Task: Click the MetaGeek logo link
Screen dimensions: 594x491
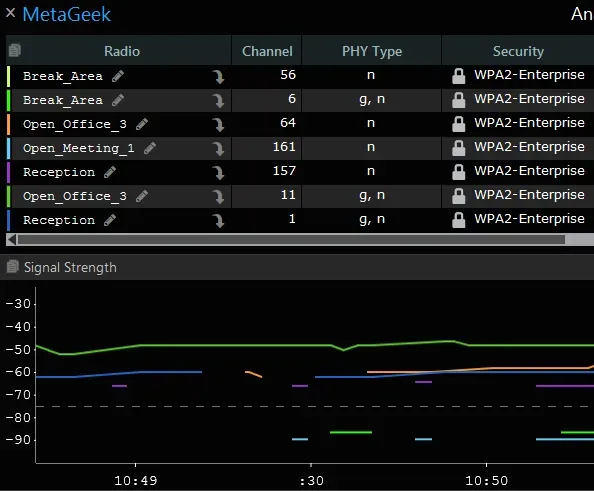Action: [x=66, y=15]
